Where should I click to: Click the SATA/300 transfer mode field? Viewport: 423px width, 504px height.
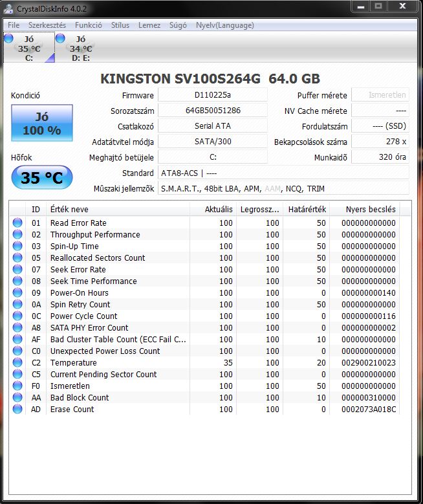pos(212,142)
